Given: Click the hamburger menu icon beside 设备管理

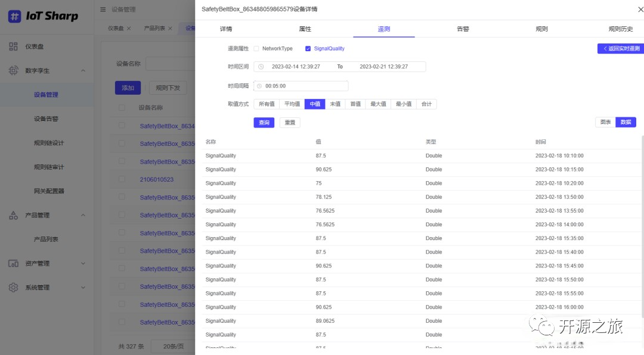Looking at the screenshot, I should [103, 10].
